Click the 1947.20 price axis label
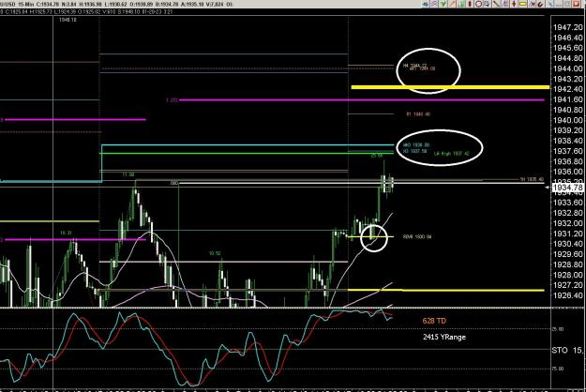 tap(567, 27)
